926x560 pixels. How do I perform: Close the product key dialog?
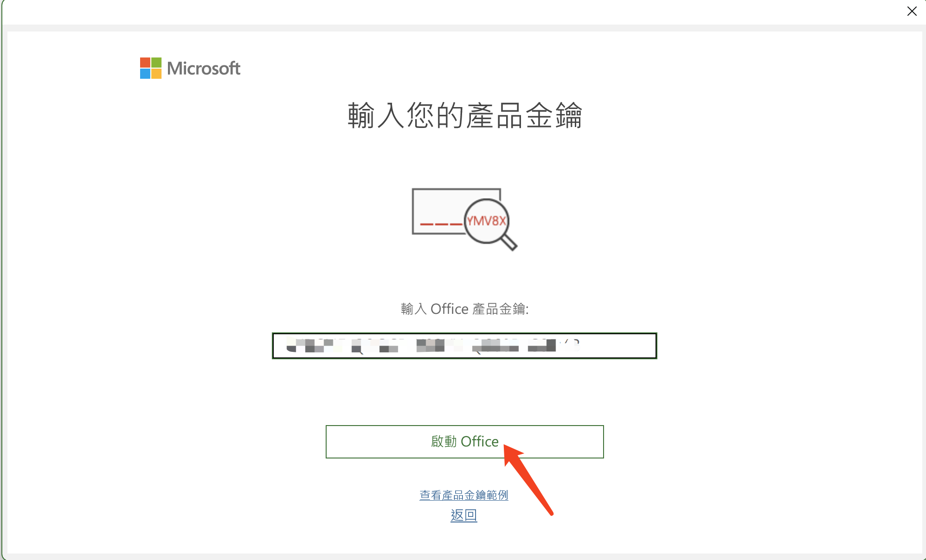pos(912,11)
